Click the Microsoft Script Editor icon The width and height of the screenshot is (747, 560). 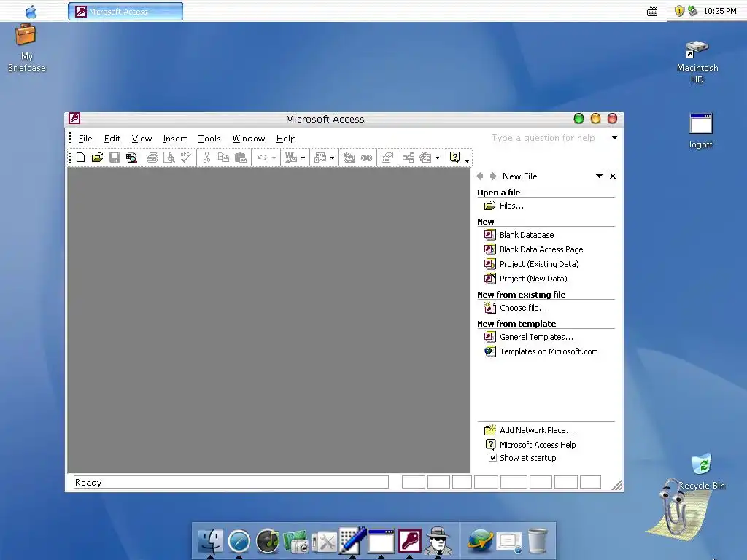click(x=366, y=157)
